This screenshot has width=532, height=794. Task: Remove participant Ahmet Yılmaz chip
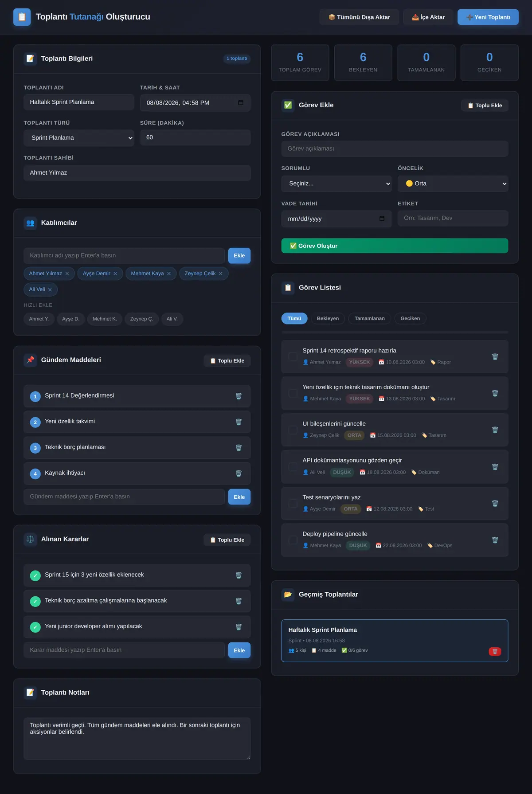tap(67, 274)
